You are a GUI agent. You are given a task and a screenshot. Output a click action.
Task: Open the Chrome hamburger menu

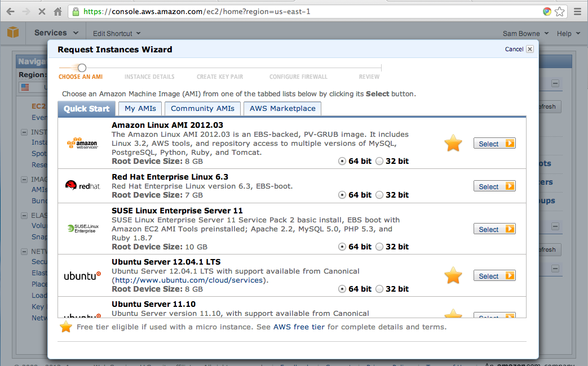coord(577,12)
